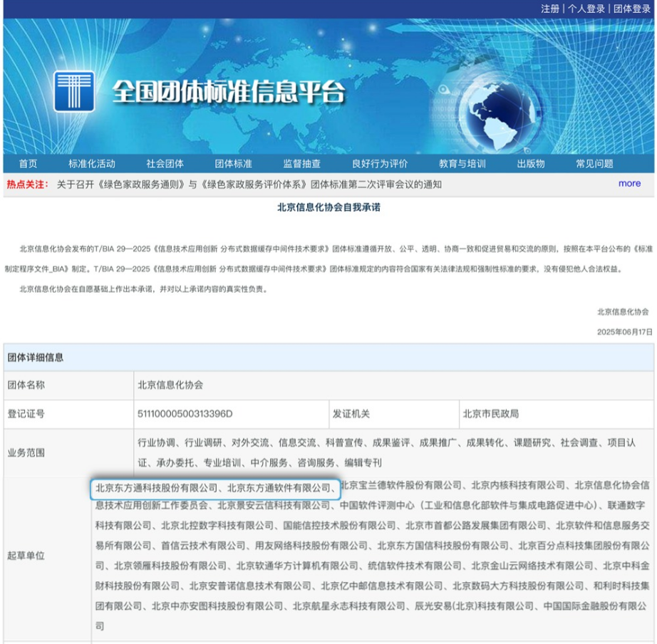The image size is (657, 644).
Task: Select the 监督抽查 menu item
Action: coord(301,164)
